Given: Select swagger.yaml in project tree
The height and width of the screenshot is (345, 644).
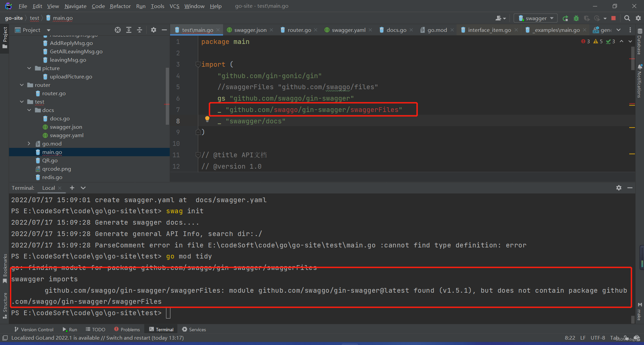Looking at the screenshot, I should coord(66,135).
